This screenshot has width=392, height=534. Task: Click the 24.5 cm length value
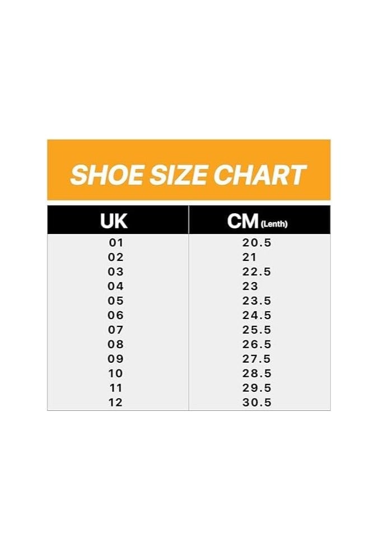tap(256, 316)
